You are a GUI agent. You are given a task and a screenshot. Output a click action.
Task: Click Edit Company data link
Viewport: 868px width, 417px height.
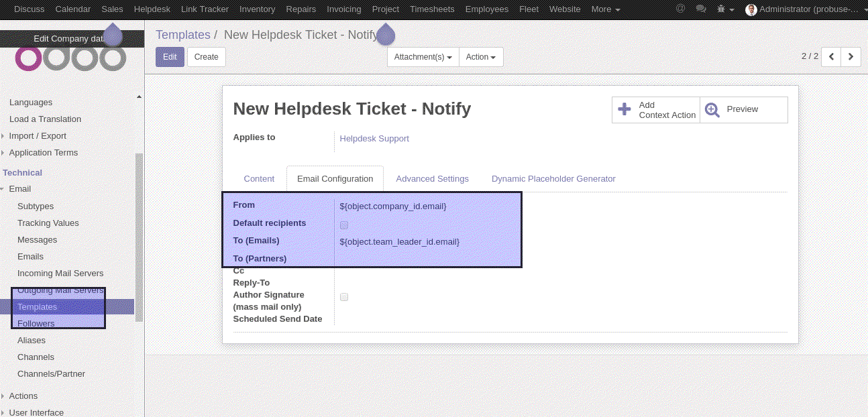point(72,39)
